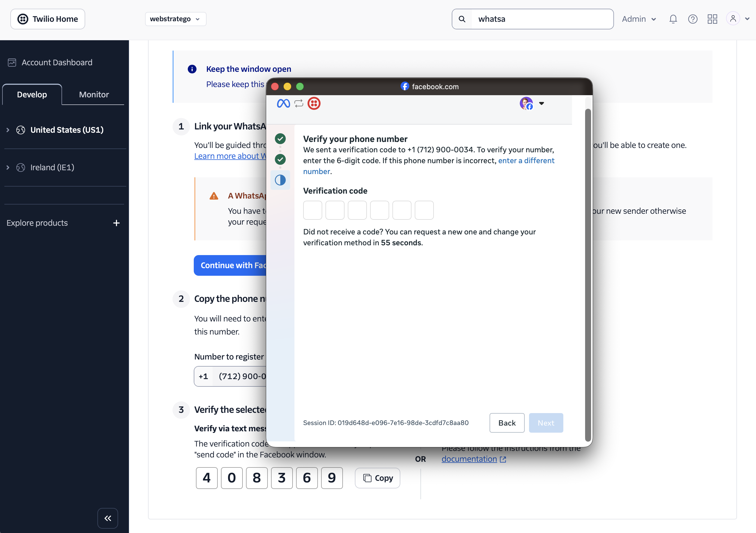The image size is (756, 533).
Task: Click the Meta logo in popup
Action: 283,104
